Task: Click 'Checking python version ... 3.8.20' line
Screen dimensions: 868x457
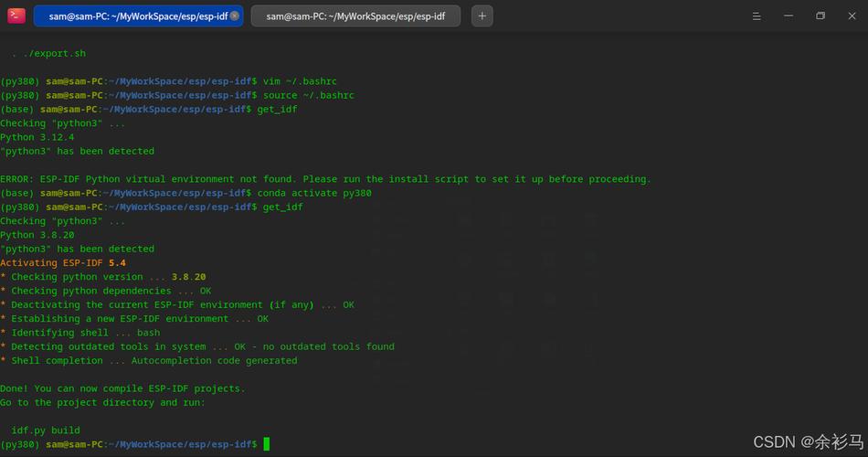Action: [x=103, y=276]
